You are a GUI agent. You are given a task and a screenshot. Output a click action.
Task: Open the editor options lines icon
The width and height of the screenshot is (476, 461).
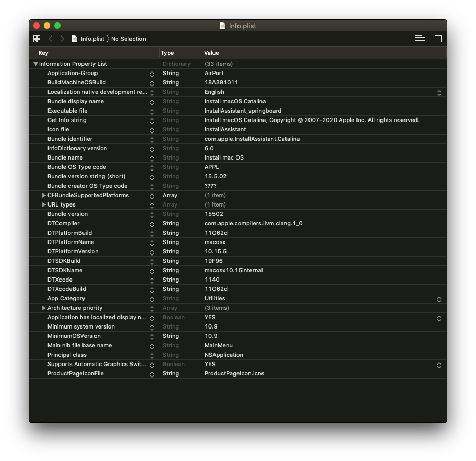coord(420,39)
